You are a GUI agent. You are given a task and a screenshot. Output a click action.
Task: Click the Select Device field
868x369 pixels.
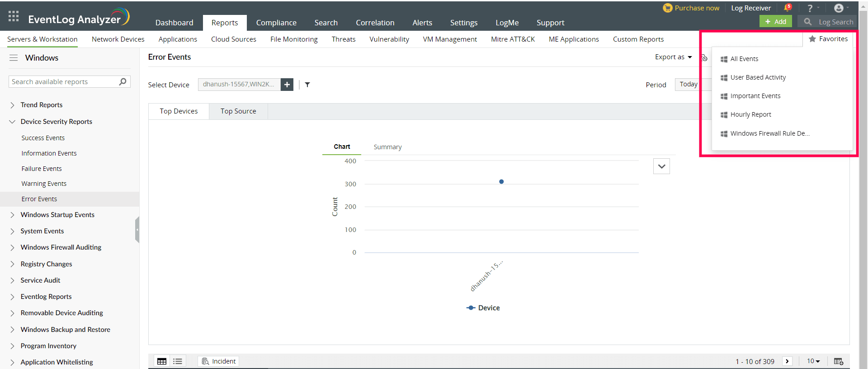(x=239, y=85)
